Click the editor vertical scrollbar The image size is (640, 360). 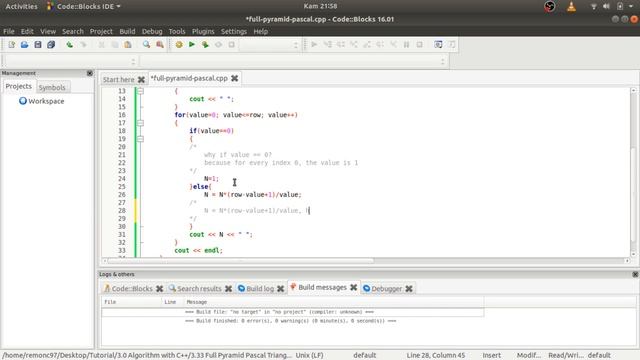633,172
